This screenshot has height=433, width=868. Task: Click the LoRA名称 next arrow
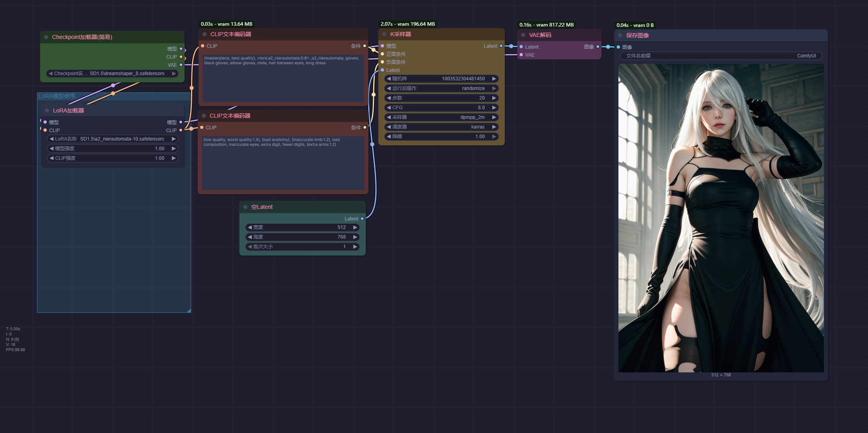(173, 139)
